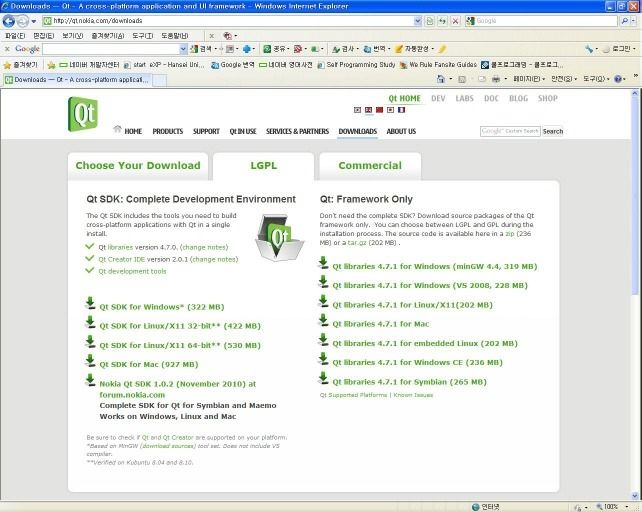Click download arrow for Qt SDK Linux/X11 64-bit
The image size is (642, 512).
[90, 342]
